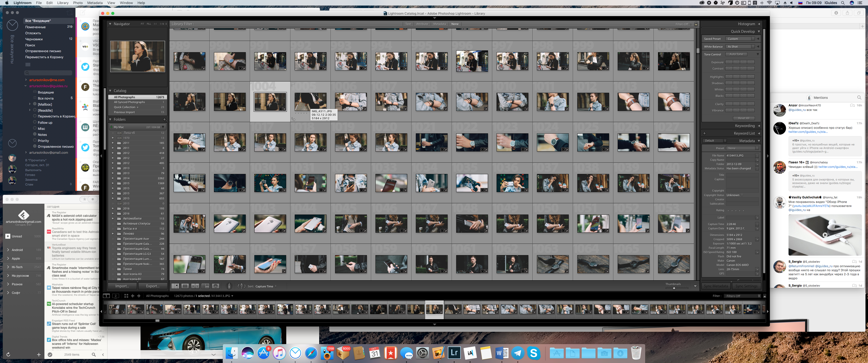
Task: Open People face view
Action: 216,286
